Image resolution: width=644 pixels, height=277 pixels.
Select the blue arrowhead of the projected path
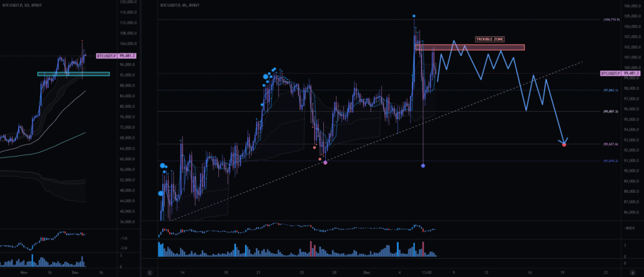pyautogui.click(x=565, y=140)
